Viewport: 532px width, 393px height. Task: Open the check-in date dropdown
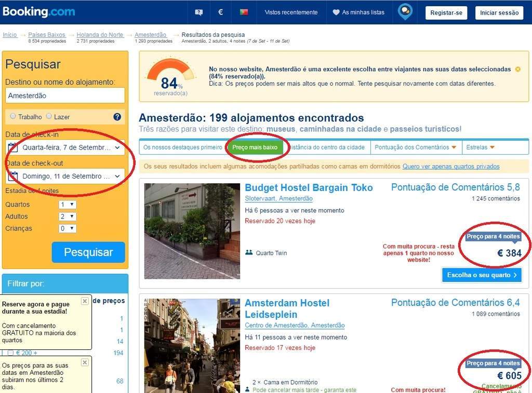click(x=65, y=147)
